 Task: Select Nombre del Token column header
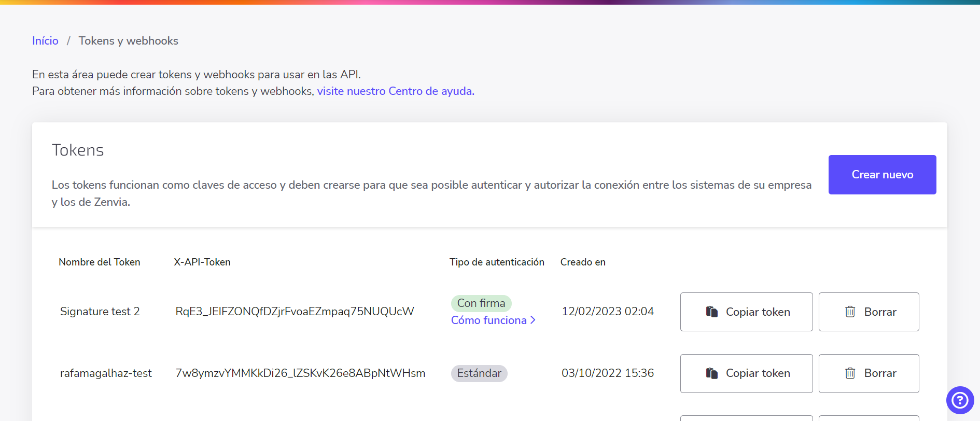coord(100,262)
